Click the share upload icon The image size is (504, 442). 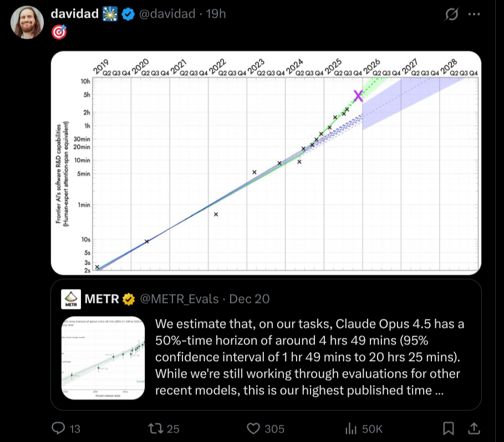pyautogui.click(x=475, y=428)
